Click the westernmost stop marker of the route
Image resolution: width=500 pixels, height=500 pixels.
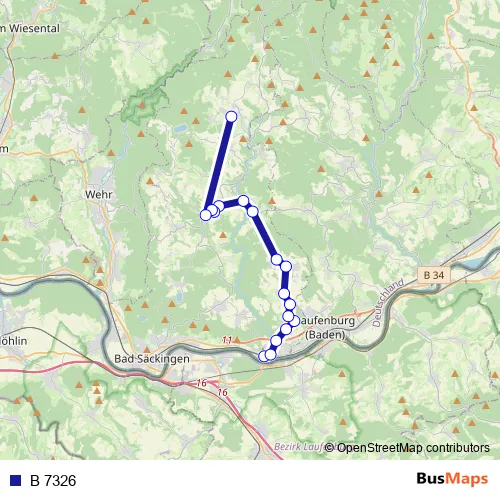[x=206, y=215]
